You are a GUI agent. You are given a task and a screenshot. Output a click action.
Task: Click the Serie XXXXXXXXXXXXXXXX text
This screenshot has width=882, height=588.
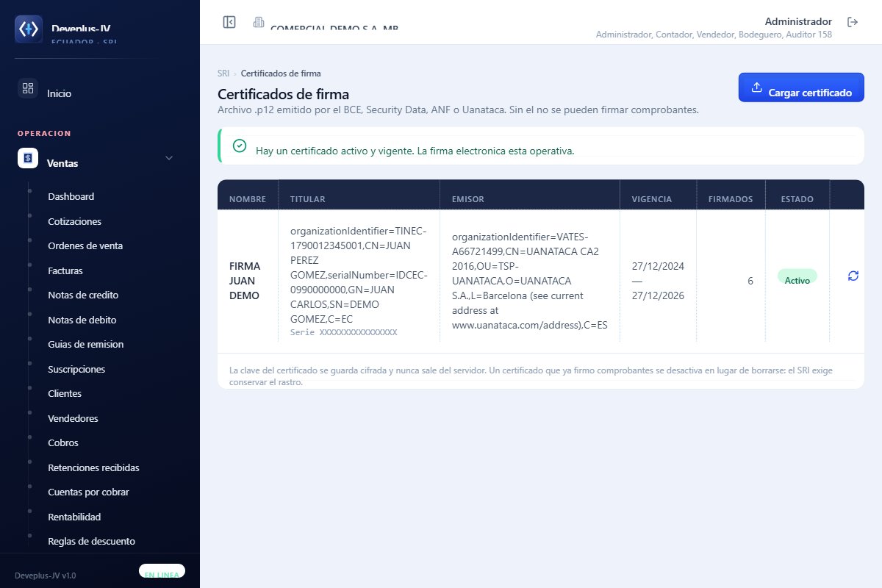coord(344,332)
